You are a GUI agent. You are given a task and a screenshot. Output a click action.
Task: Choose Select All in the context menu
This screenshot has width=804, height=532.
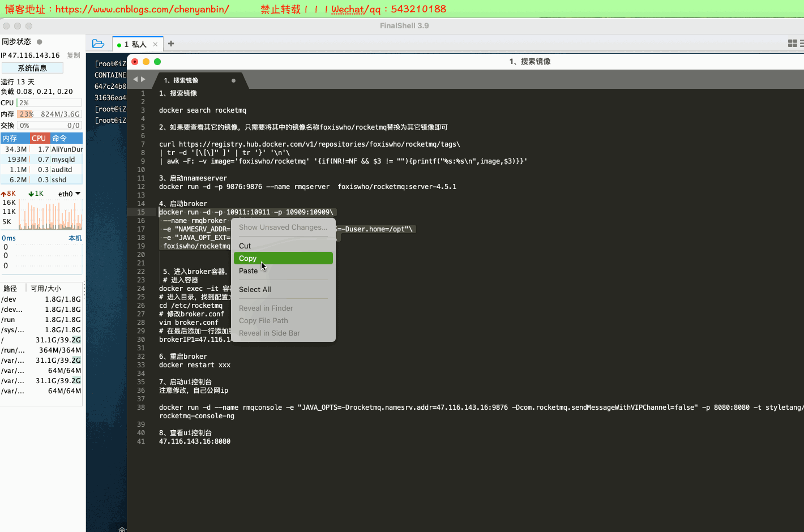[x=283, y=289]
